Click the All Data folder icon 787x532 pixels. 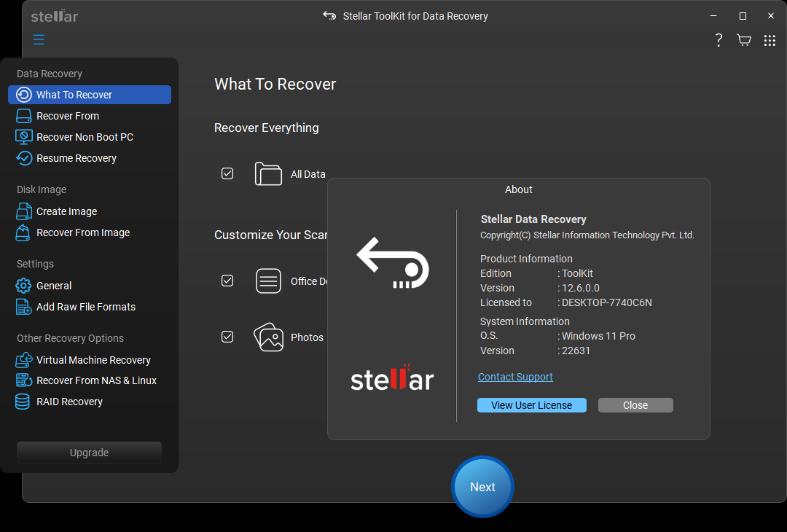[268, 173]
